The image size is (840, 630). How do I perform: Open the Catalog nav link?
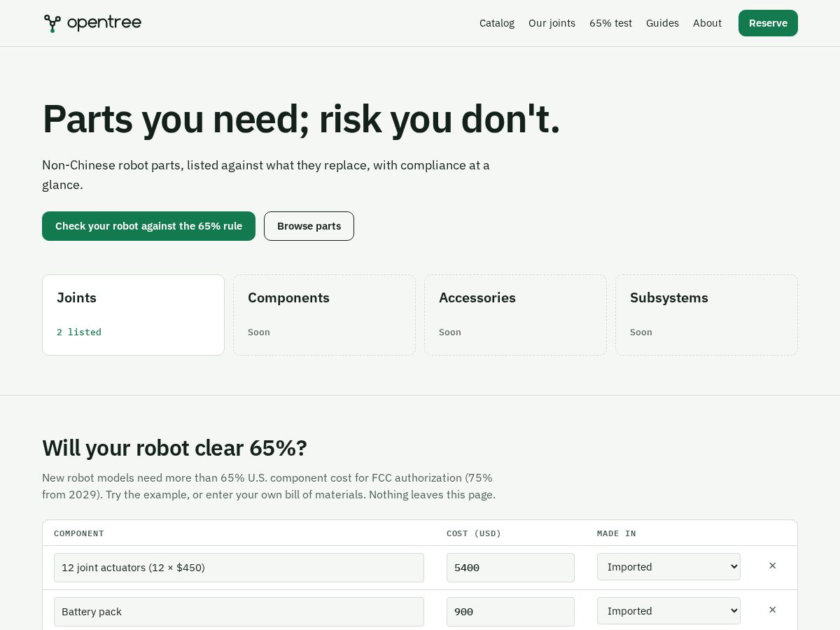point(497,23)
